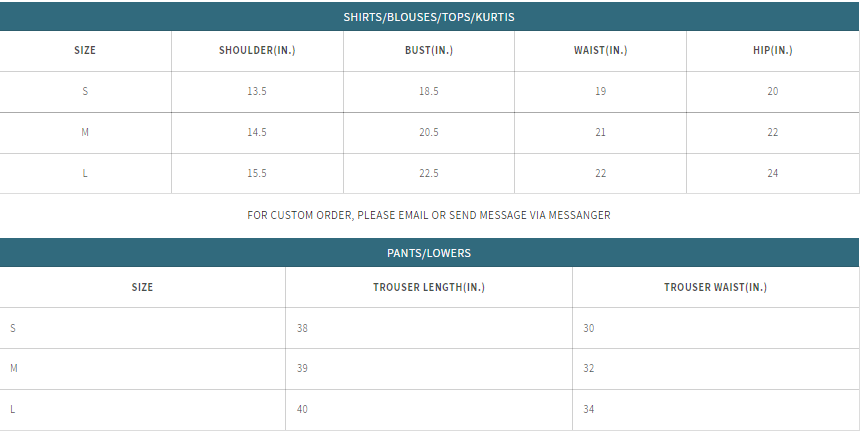
Task: Click trouser waist value 32
Action: point(589,369)
